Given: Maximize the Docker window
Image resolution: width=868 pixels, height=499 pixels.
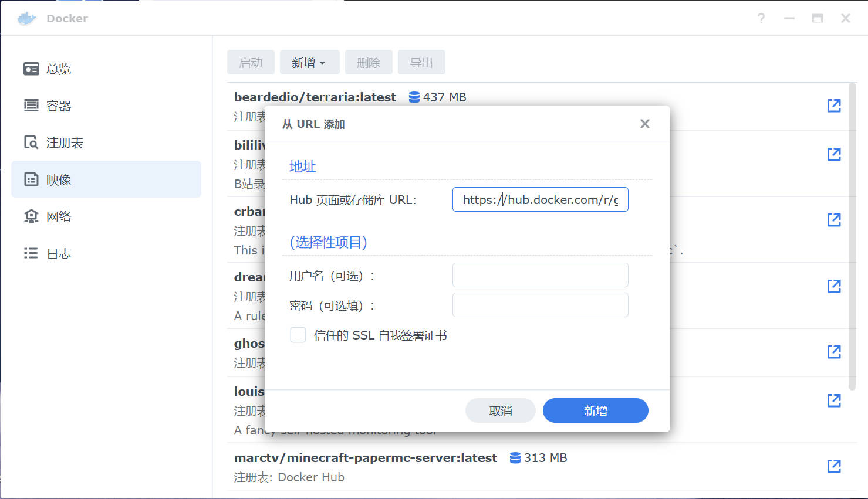Looking at the screenshot, I should coord(818,19).
